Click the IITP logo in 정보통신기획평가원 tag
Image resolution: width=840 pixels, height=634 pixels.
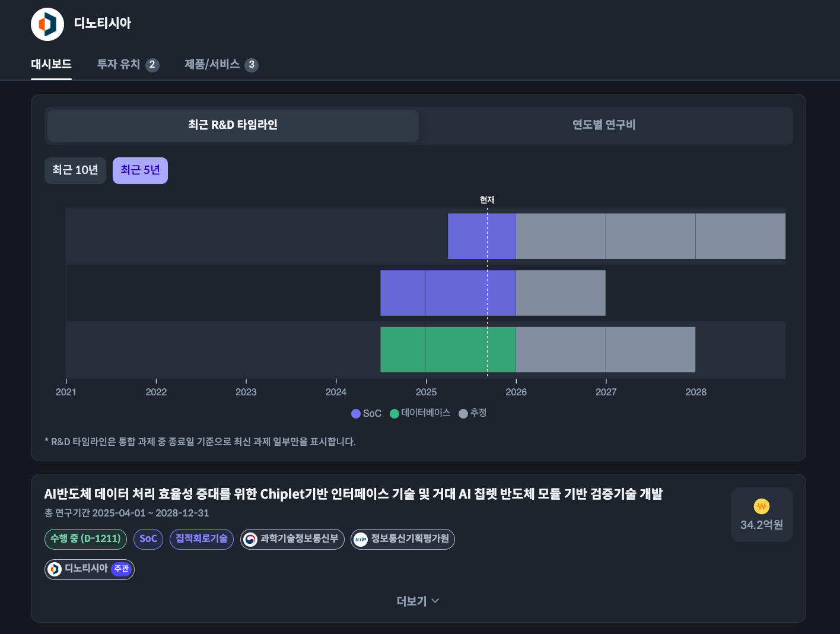click(x=361, y=539)
